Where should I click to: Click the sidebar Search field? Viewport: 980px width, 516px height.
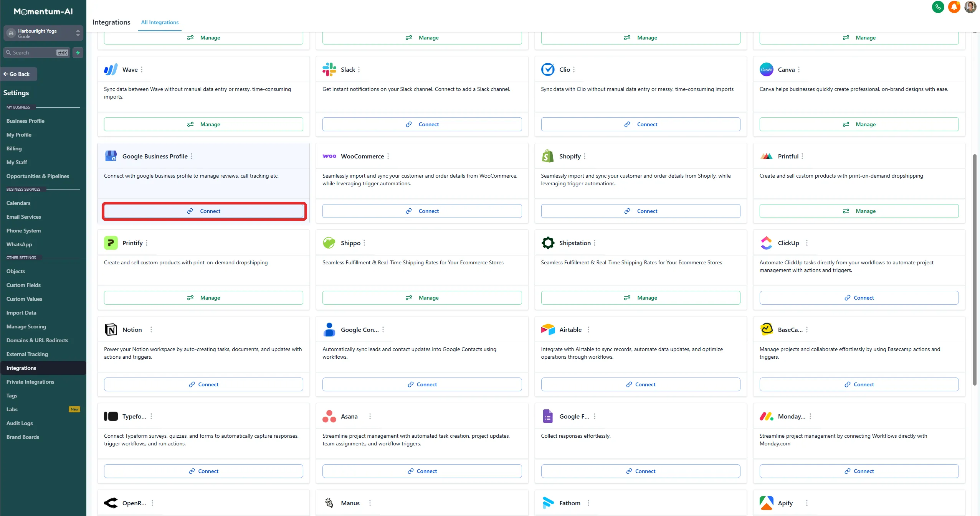(x=37, y=53)
